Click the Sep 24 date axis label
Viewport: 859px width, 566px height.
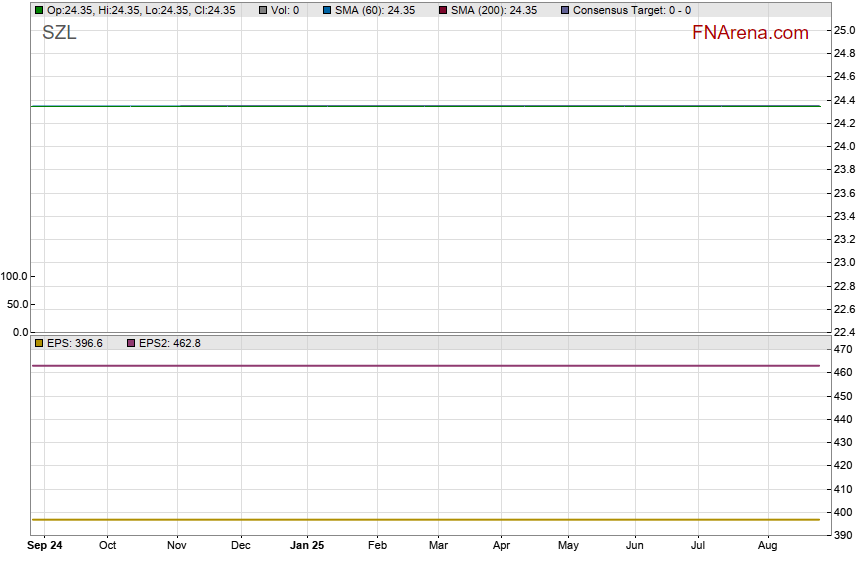click(44, 546)
